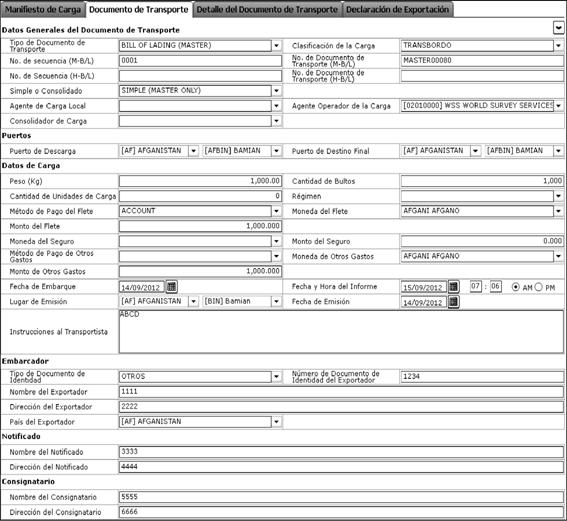Select Documento de Transporte tab
567x521 pixels.
click(x=138, y=9)
